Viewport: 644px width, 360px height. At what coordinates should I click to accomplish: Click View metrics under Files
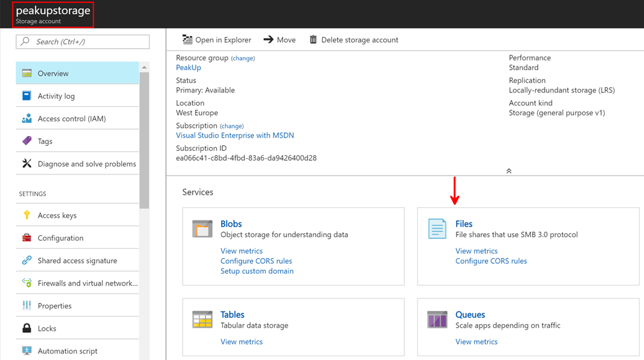[x=476, y=251]
